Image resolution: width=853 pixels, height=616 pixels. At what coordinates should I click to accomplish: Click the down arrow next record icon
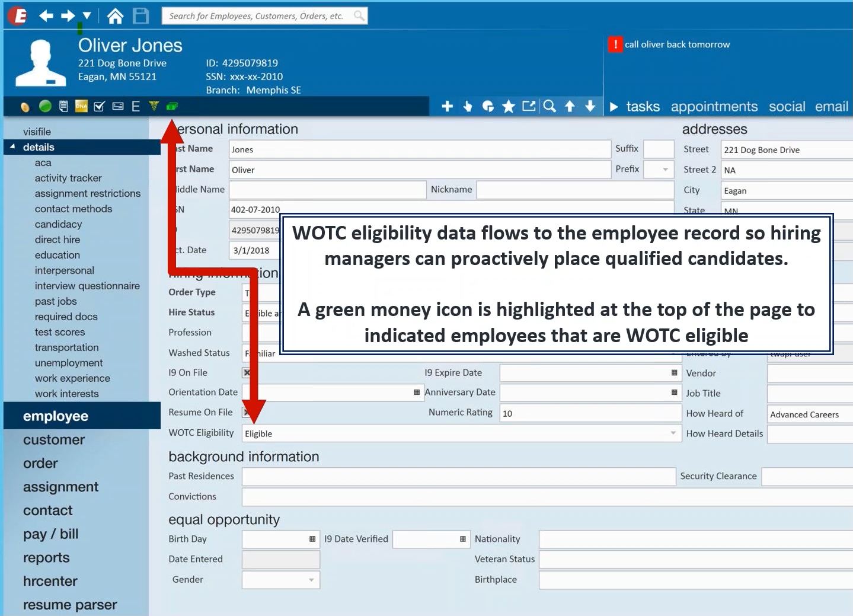590,106
